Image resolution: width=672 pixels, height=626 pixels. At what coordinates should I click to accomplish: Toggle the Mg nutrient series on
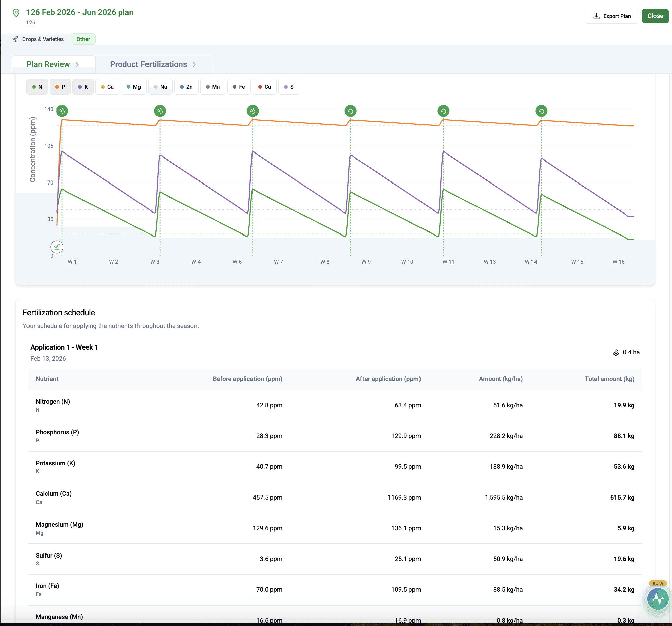pos(133,87)
